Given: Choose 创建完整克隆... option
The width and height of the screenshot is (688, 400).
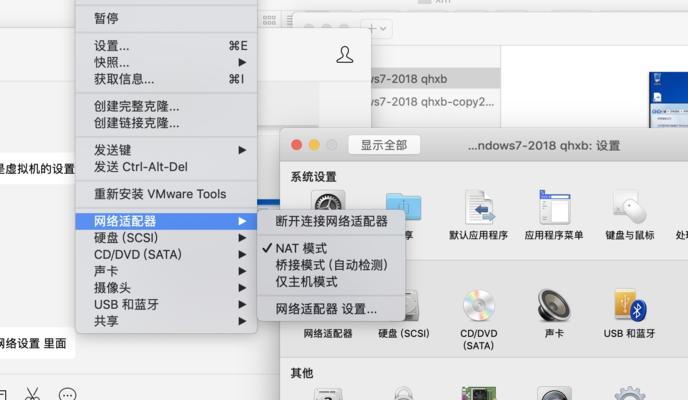Looking at the screenshot, I should [166, 106].
